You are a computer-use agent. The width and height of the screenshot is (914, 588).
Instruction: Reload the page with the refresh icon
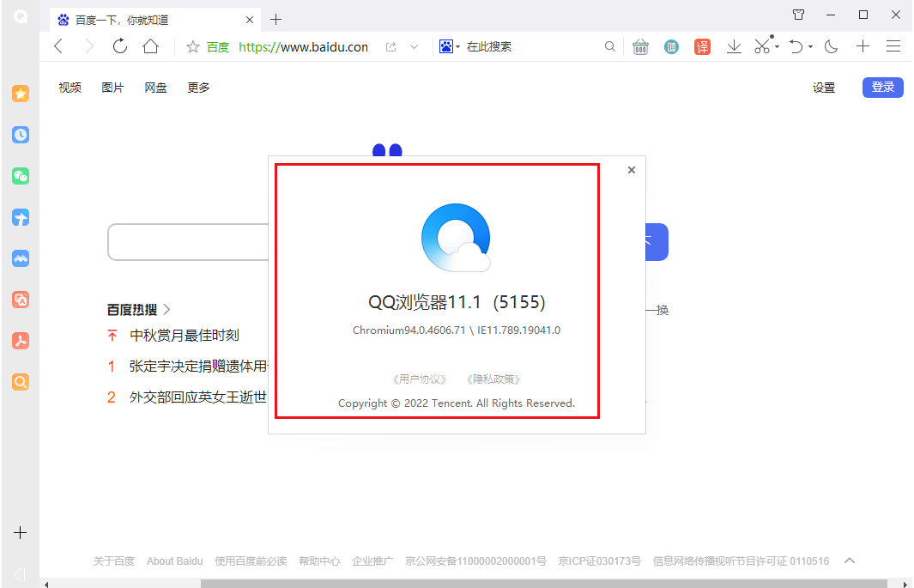tap(120, 46)
